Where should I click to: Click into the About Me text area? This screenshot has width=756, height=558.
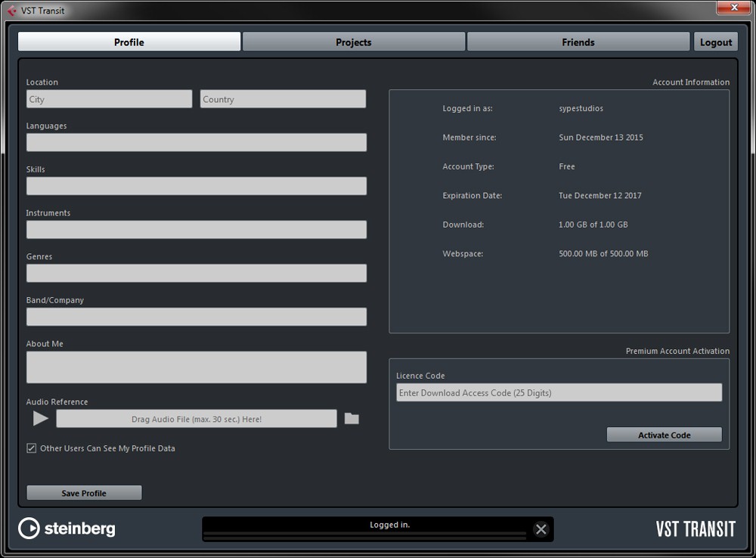197,367
